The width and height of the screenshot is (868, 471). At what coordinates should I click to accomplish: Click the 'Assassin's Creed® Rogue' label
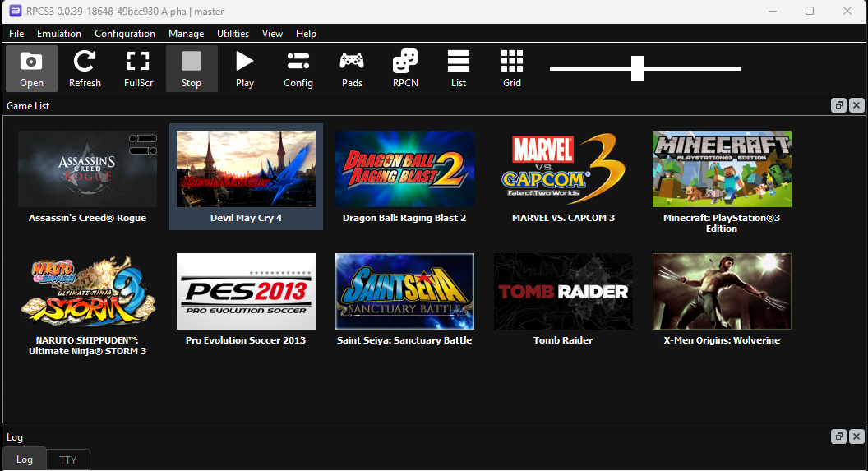[x=87, y=218]
